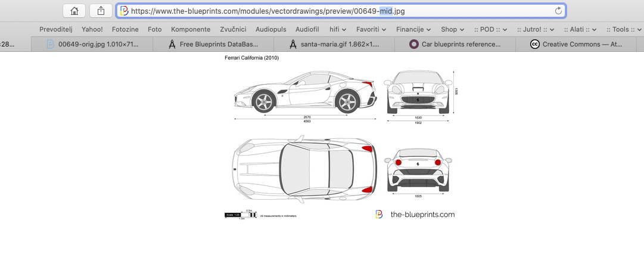Image resolution: width=644 pixels, height=279 pixels.
Task: Click the Car blueprints tab purple icon
Action: [414, 44]
